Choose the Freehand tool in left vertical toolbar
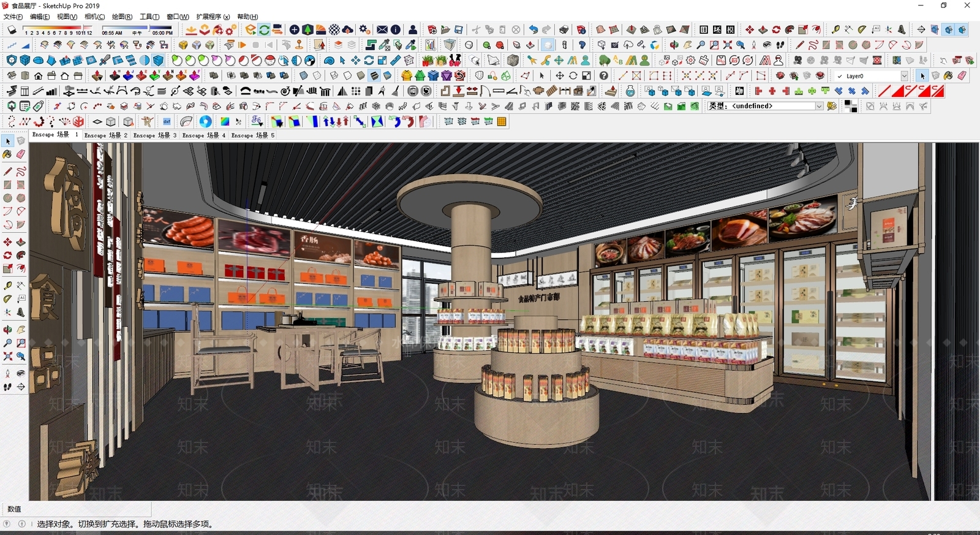980x535 pixels. [21, 171]
